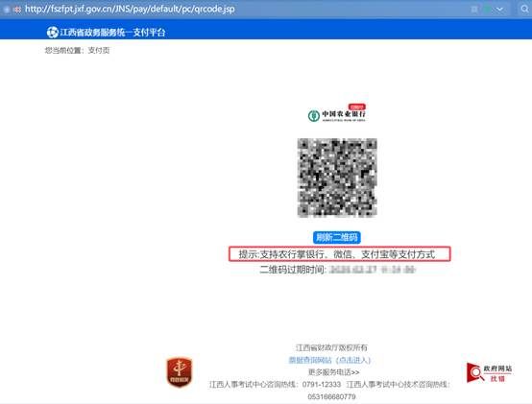Click the 支付页 breadcrumb text

pyautogui.click(x=99, y=51)
